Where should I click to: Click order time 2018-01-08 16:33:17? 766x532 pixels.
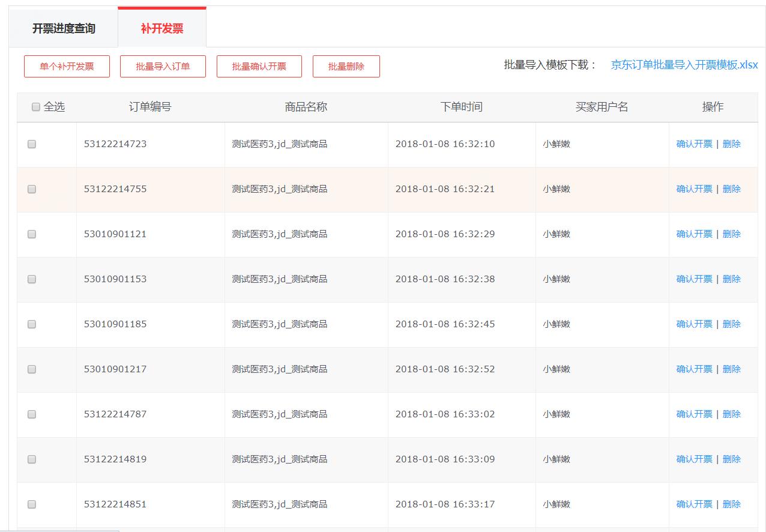click(445, 504)
